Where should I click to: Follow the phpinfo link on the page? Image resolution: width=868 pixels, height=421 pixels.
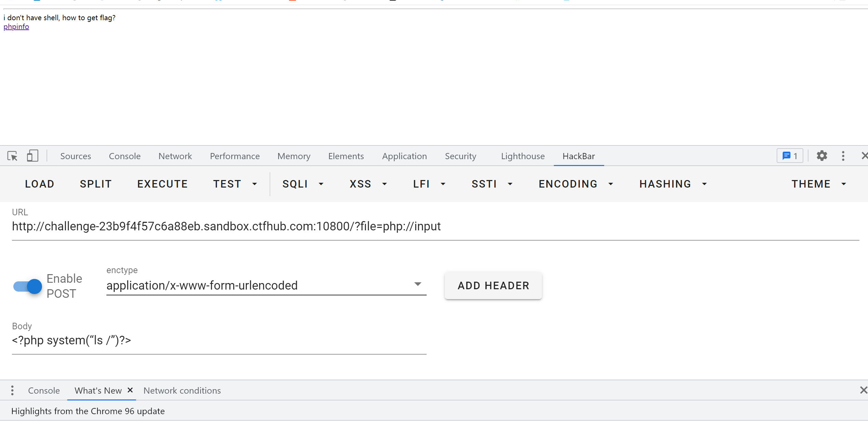tap(16, 26)
